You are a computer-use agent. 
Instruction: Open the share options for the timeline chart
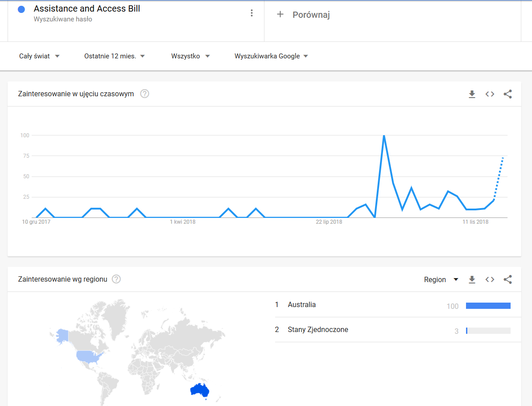(x=507, y=94)
